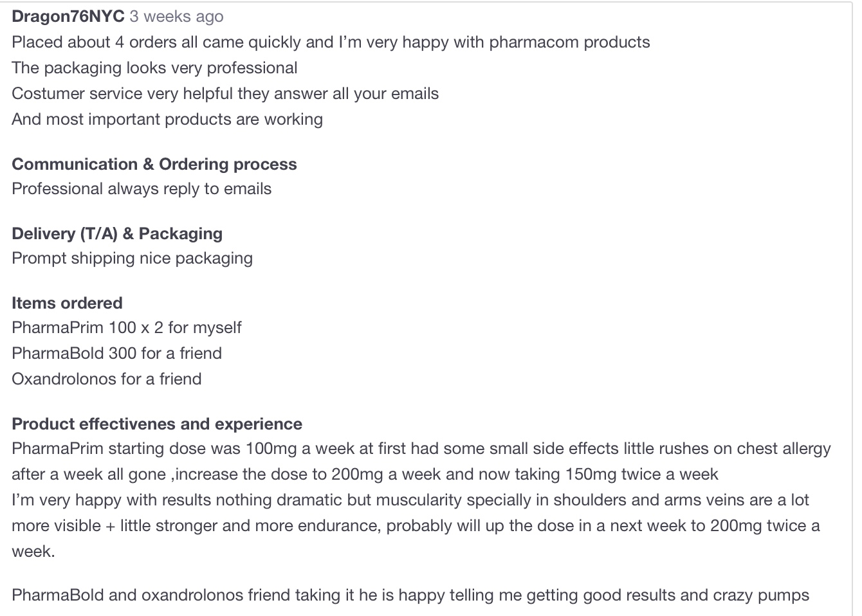Click the "I'm very happy with results" line
862x616 pixels.
click(410, 500)
